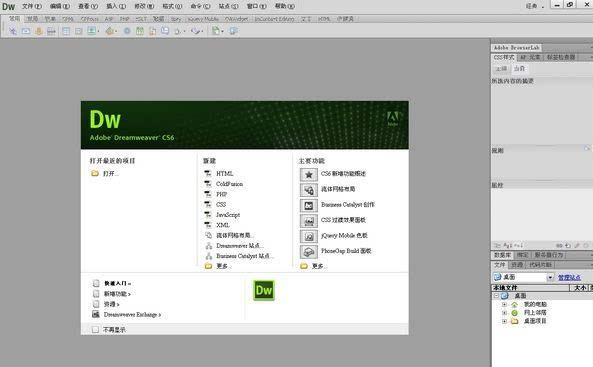This screenshot has width=593, height=367.
Task: Click the CS6 new features star icon
Action: pyautogui.click(x=309, y=174)
